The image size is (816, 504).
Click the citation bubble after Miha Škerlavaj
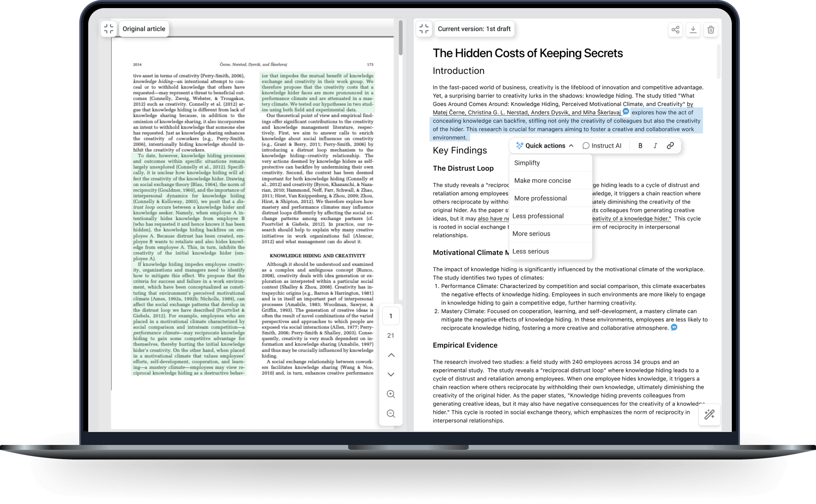[626, 112]
